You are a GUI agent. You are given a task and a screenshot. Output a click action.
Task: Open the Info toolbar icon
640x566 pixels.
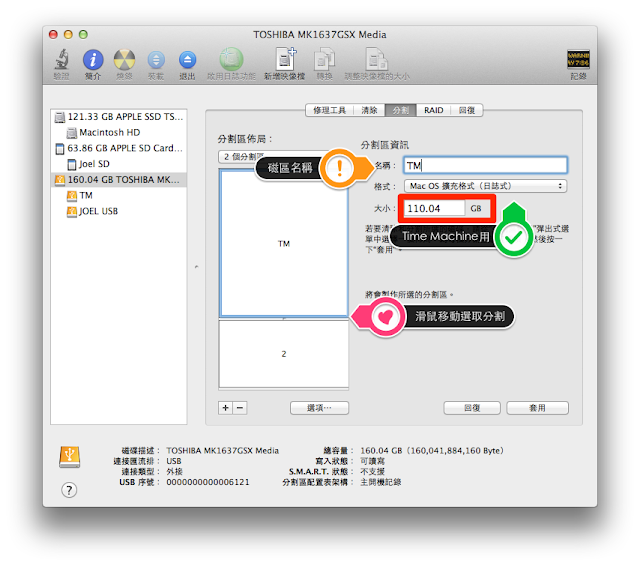pyautogui.click(x=93, y=60)
